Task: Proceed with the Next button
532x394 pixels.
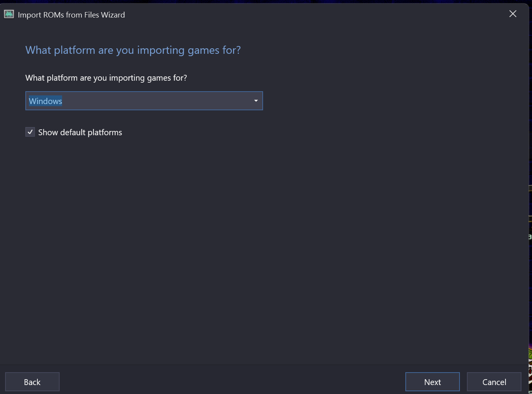Action: click(433, 382)
